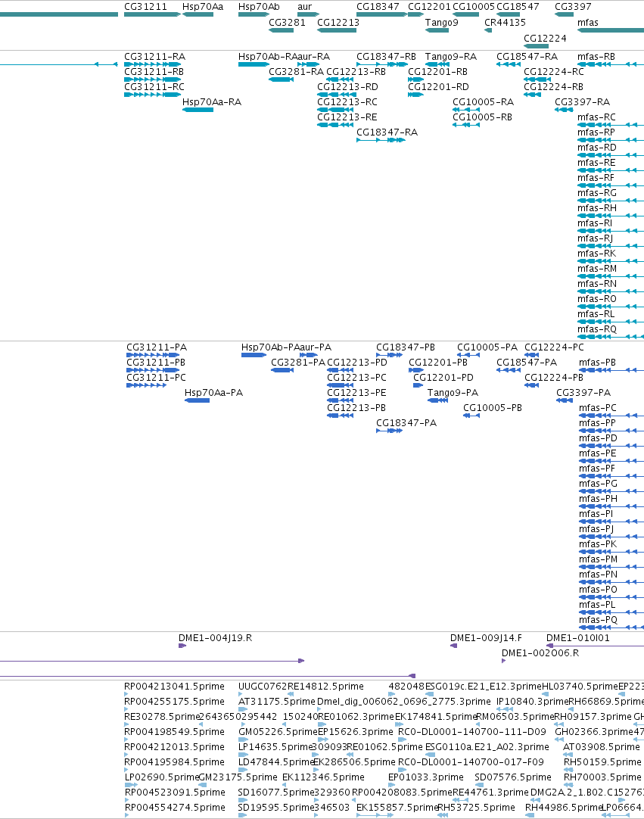Viewport: 644px width, 819px height.
Task: Click the mfas-RK transcript label
Action: click(x=597, y=254)
